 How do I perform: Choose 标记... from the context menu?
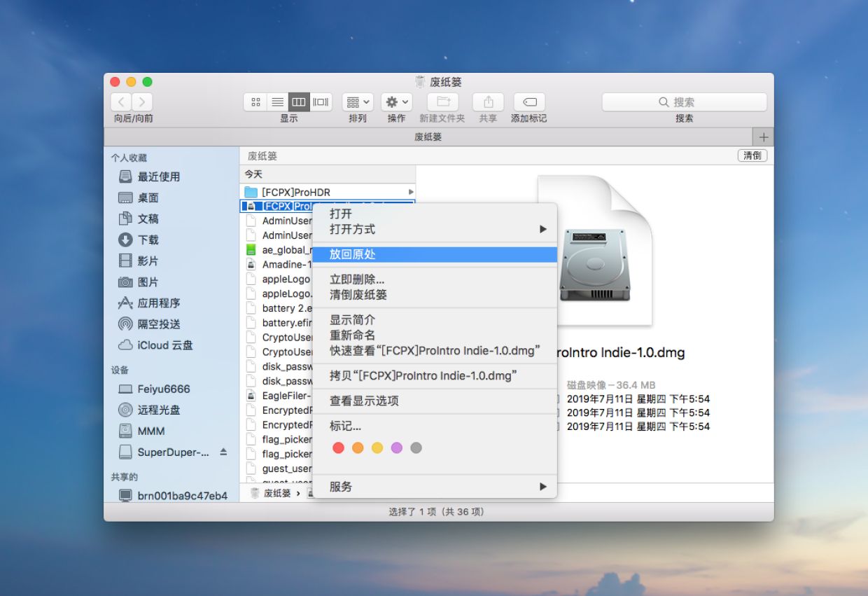tap(435, 426)
